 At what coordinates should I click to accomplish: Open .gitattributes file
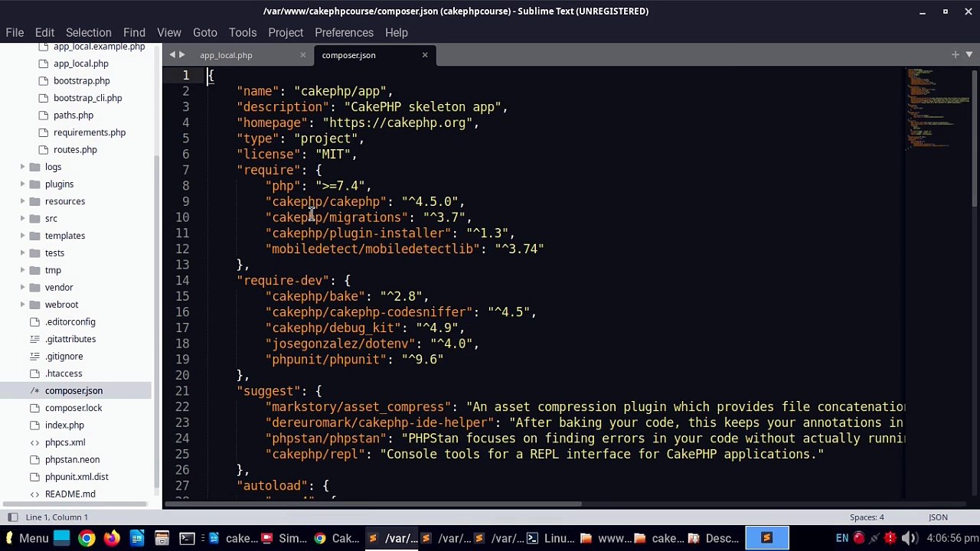pyautogui.click(x=70, y=339)
